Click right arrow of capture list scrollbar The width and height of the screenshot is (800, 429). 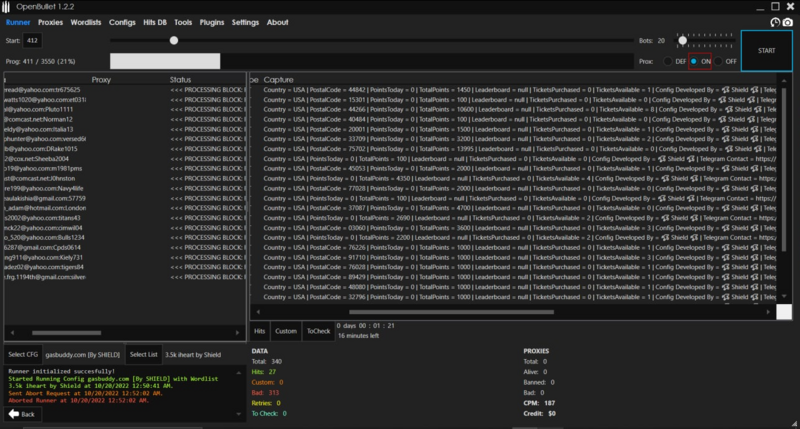(768, 312)
